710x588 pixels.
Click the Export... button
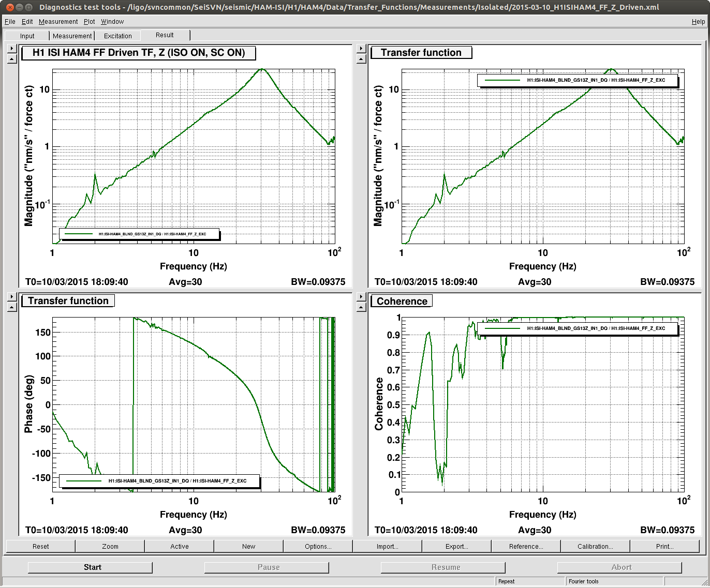[x=456, y=546]
